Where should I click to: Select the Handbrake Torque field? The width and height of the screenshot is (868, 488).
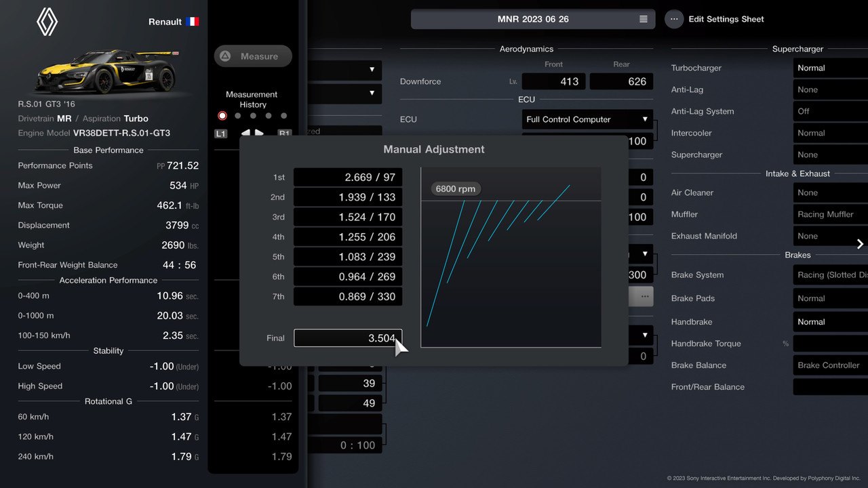[831, 344]
